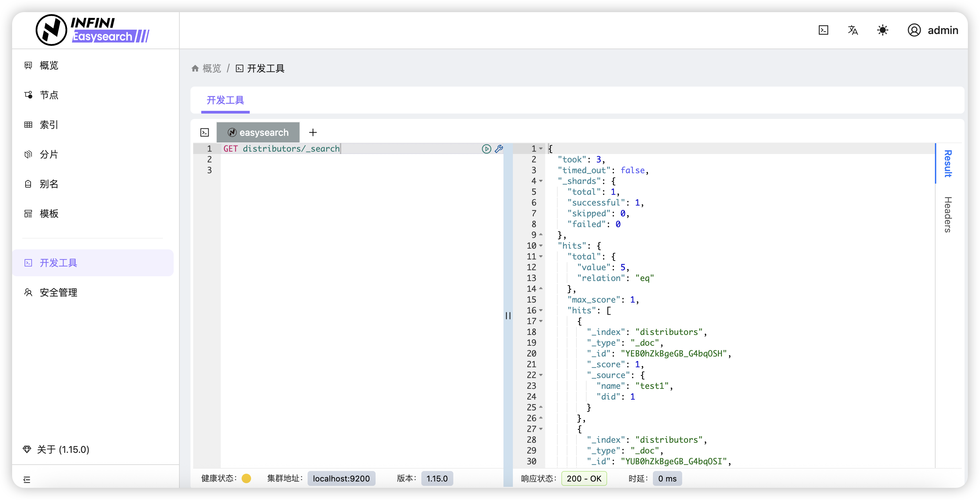Viewport: 980px width, 500px height.
Task: Add a new console tab with plus
Action: (x=313, y=132)
